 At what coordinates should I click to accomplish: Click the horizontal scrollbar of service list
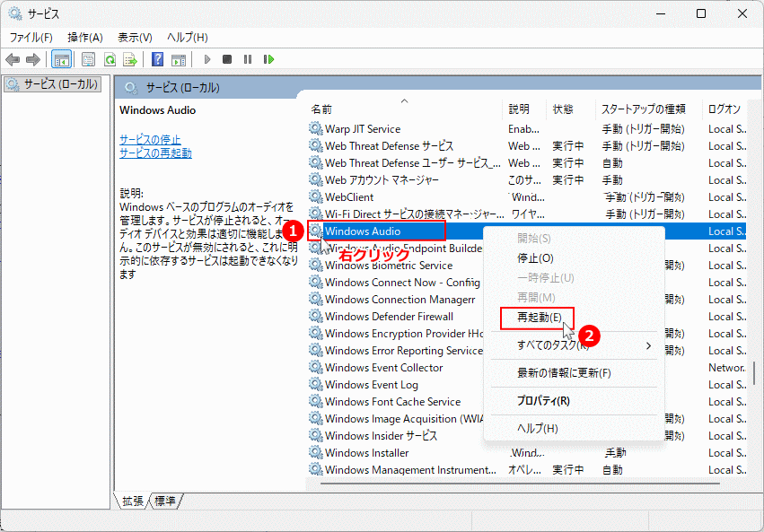(520, 484)
